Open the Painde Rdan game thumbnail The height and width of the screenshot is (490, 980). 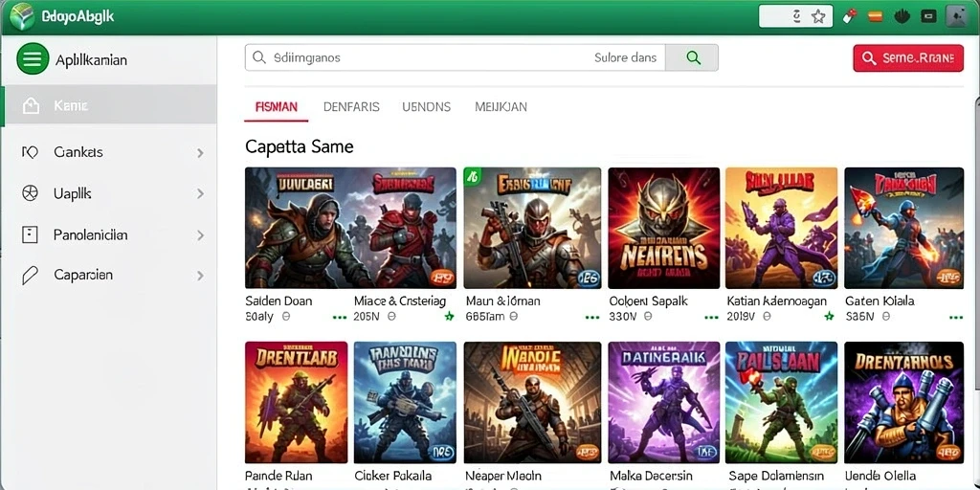[297, 402]
